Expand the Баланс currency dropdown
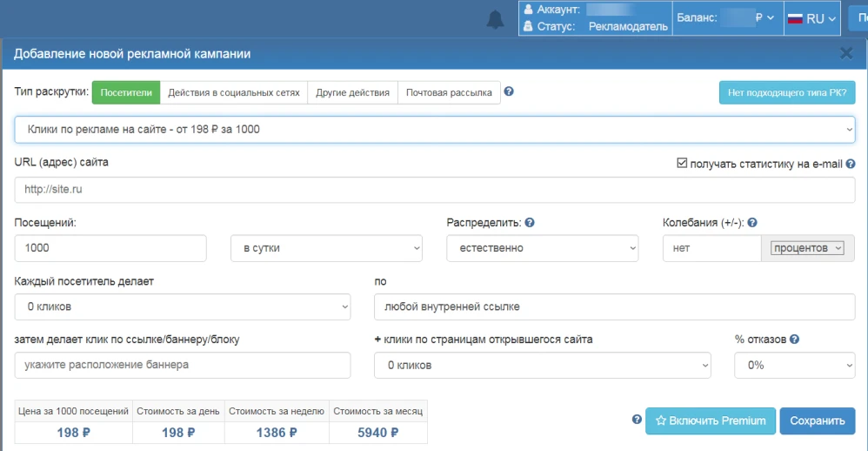This screenshot has height=451, width=868. click(x=765, y=18)
